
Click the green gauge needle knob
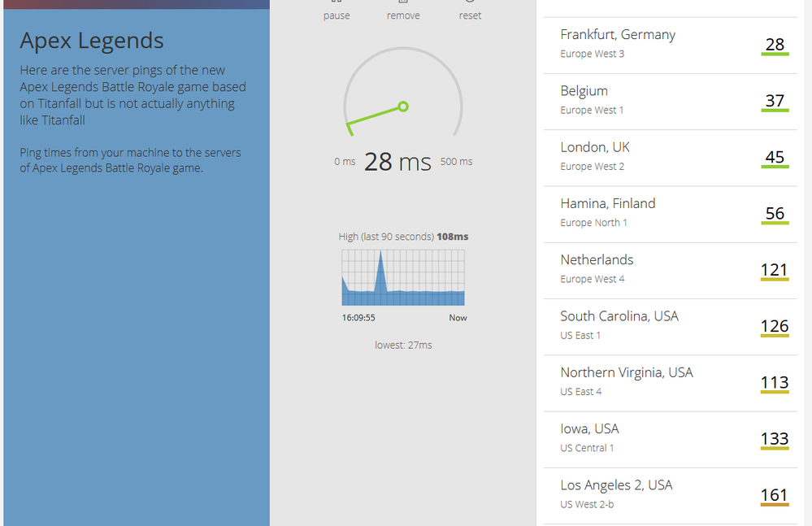(403, 107)
